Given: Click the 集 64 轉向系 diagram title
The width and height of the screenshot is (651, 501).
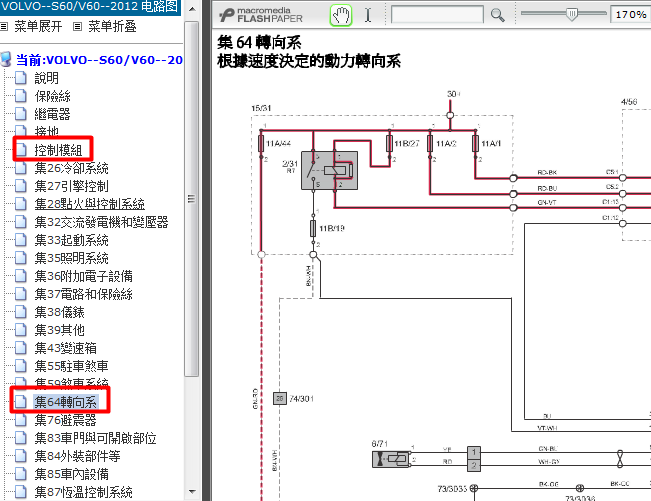Looking at the screenshot, I should point(259,42).
